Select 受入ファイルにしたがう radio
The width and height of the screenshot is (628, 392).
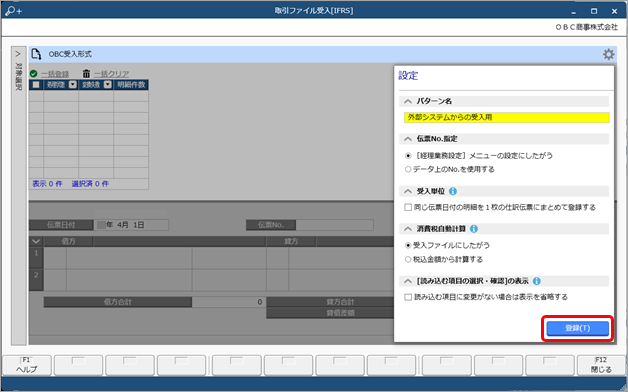[408, 245]
